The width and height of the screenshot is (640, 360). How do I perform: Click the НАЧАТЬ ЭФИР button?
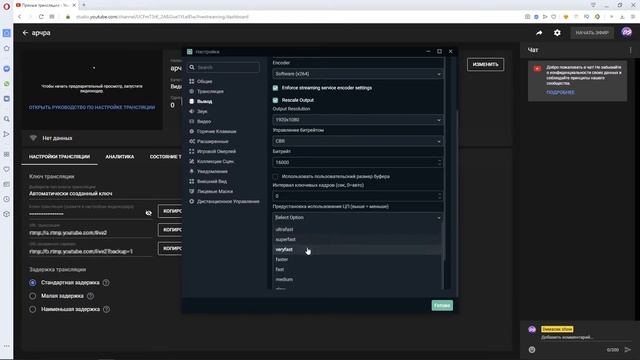point(592,33)
